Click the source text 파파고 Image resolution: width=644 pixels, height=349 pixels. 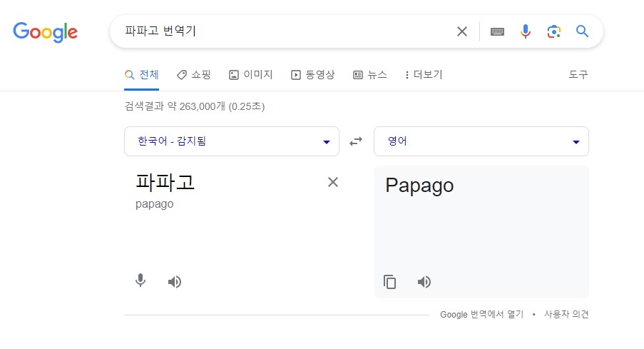point(165,182)
